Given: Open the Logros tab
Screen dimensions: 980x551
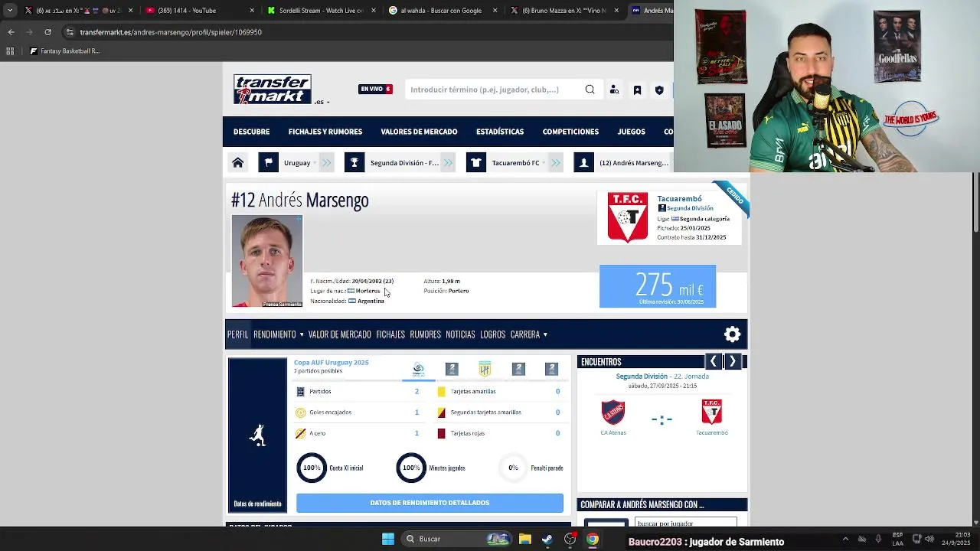Looking at the screenshot, I should click(x=492, y=334).
